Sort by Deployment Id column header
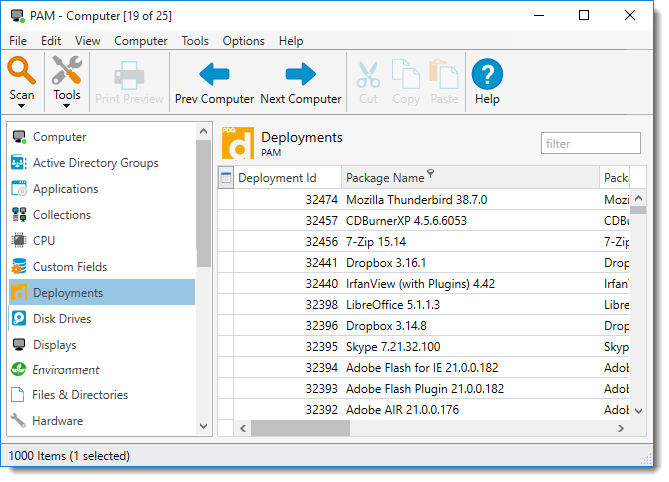669x482 pixels. point(288,177)
